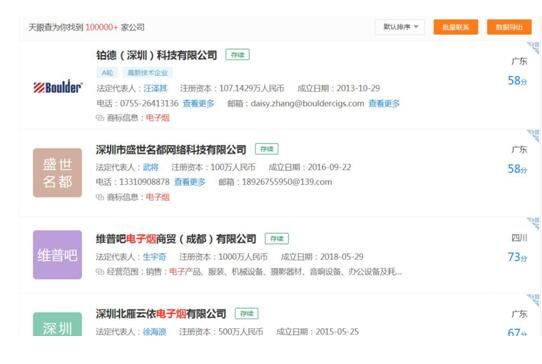Click registered capital 1000万人民币

243,257
